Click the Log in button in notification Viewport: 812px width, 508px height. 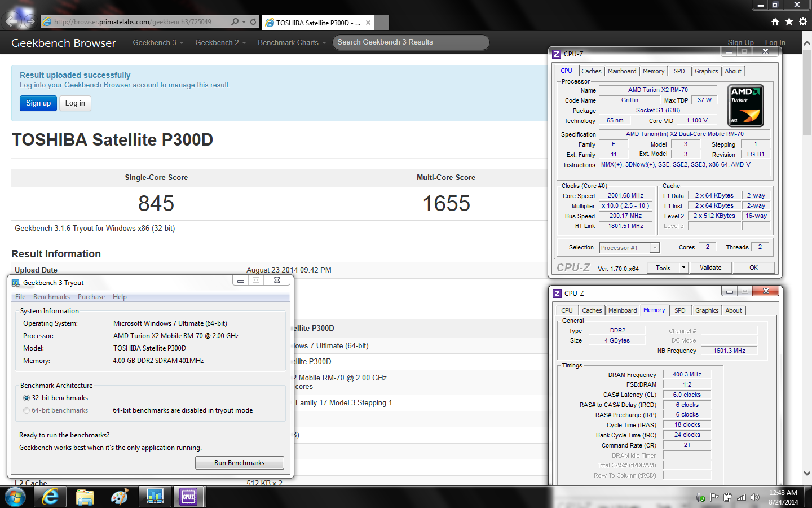(75, 103)
